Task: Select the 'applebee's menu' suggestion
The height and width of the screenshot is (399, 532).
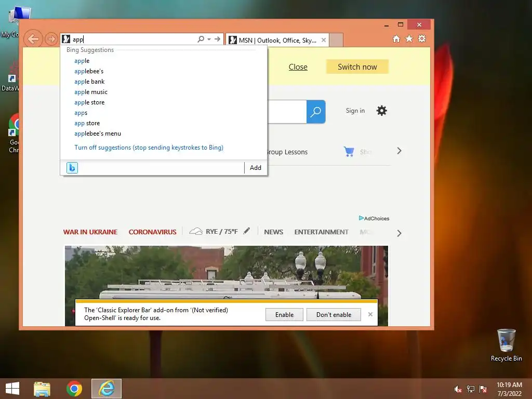Action: [97, 134]
